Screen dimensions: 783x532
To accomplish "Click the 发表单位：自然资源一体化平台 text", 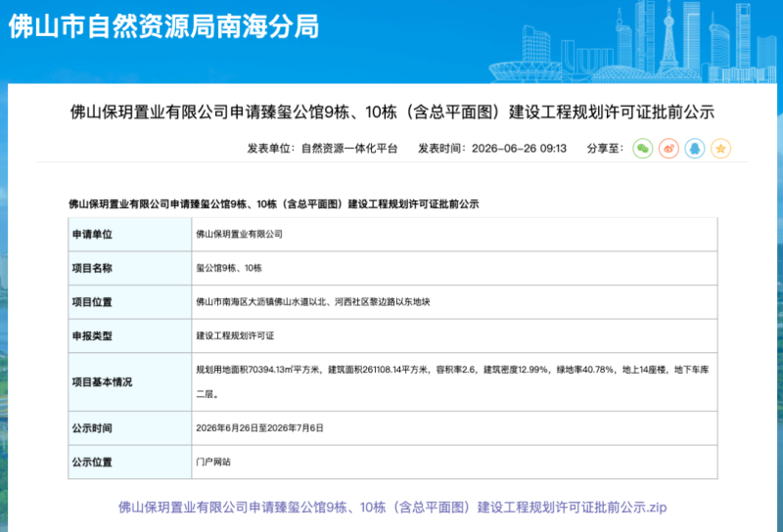I will pos(322,149).
